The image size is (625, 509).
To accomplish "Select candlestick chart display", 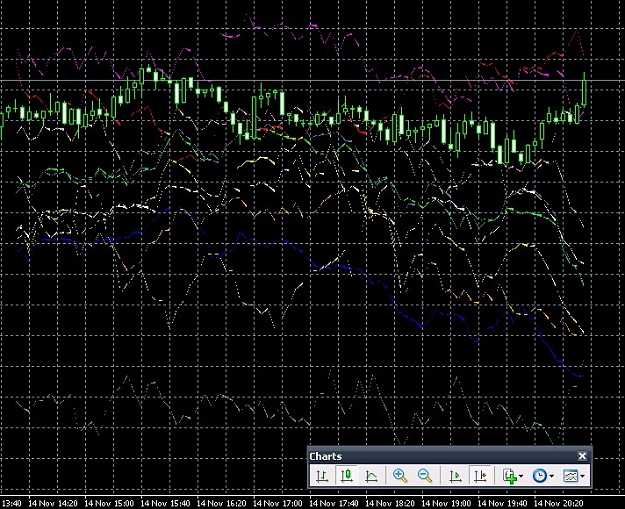I will [346, 476].
